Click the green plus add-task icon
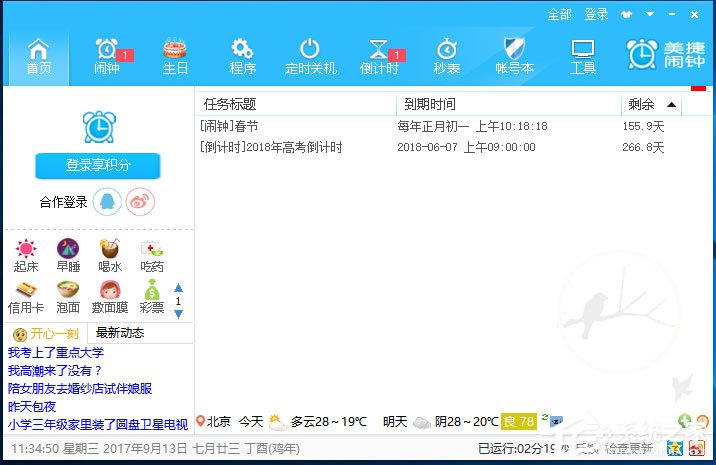This screenshot has width=716, height=465. pyautogui.click(x=684, y=420)
